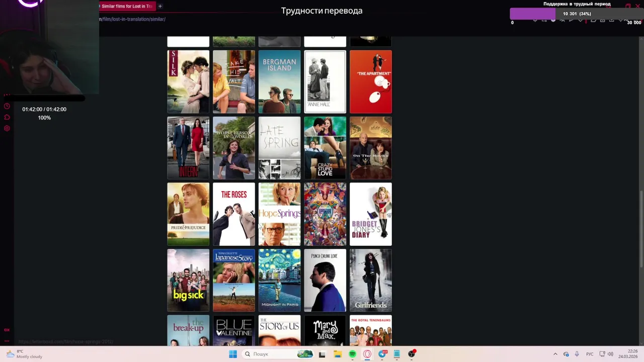Open History from the Opera sidebar clock icon
Image resolution: width=644 pixels, height=362 pixels.
coord(7,106)
